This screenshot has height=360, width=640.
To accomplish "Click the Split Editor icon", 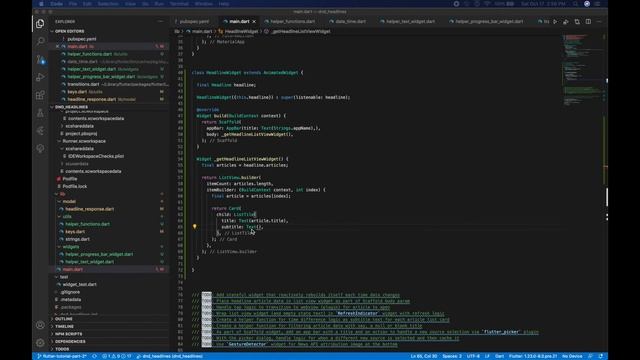I will click(x=588, y=22).
